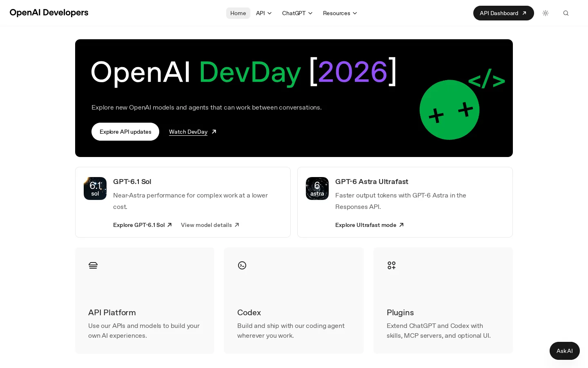Expand the API dropdown menu
Viewport: 588px width, 368px height.
click(x=264, y=13)
